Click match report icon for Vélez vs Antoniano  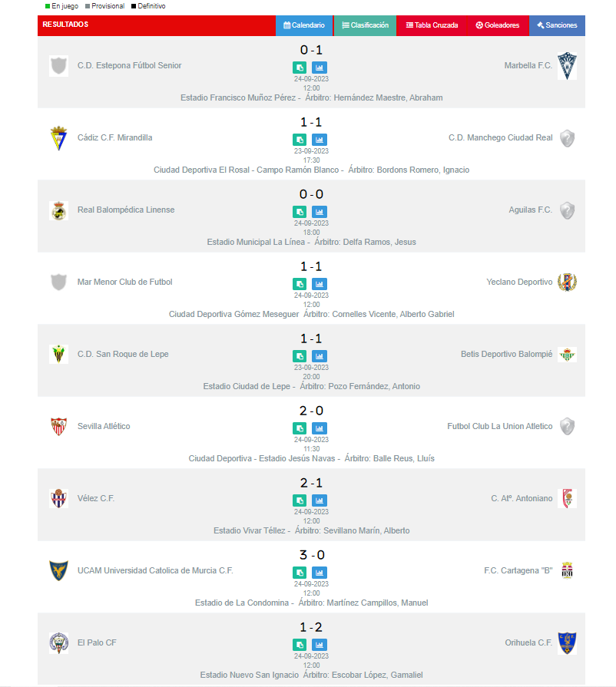point(300,500)
